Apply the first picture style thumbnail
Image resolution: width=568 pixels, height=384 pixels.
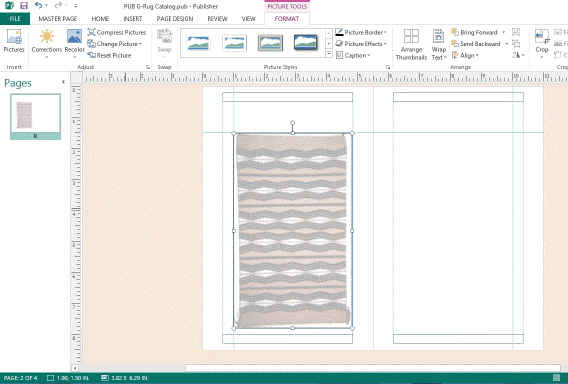[x=198, y=43]
